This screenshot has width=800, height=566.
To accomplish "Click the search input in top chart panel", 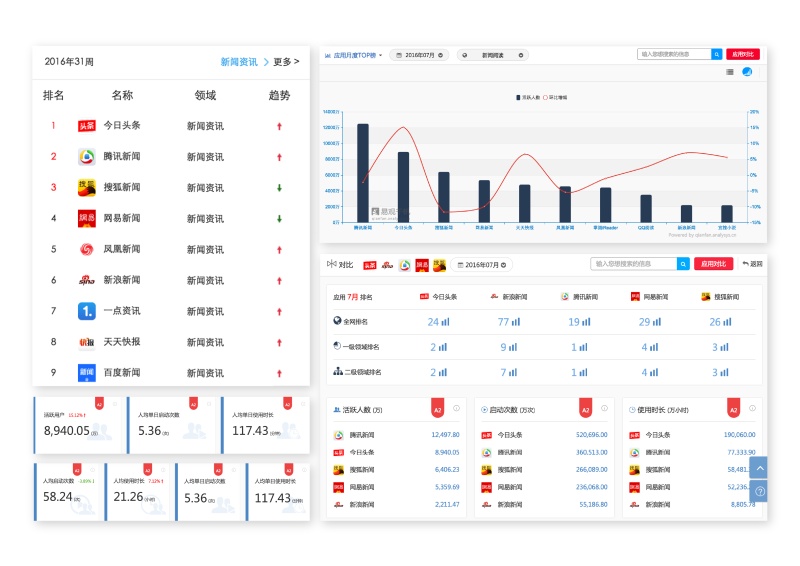I will pos(674,54).
